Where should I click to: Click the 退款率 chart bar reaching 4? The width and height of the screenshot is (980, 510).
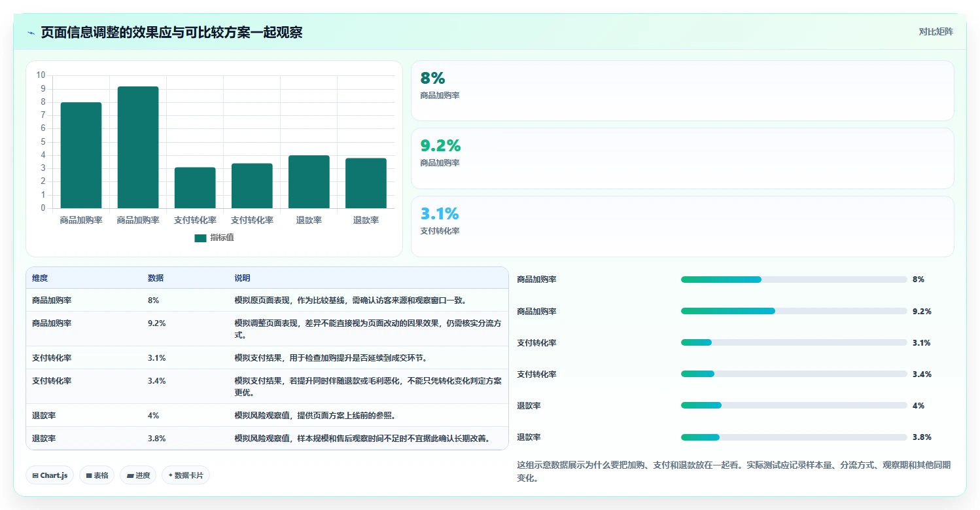[x=309, y=182]
